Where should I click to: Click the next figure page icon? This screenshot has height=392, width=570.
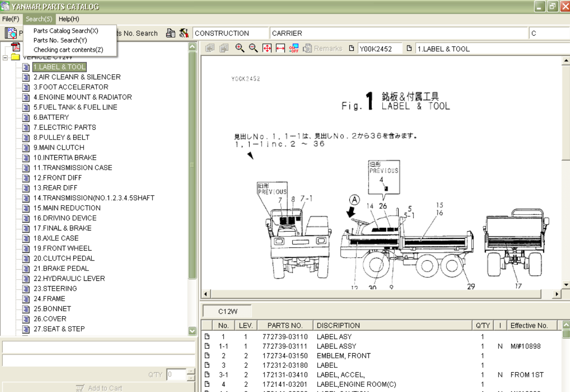[224, 48]
